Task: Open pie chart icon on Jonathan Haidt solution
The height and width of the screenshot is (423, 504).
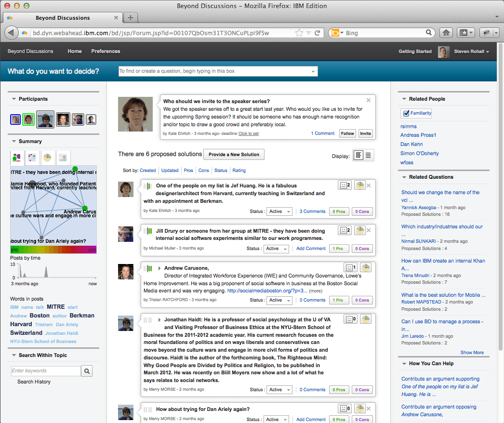Action: click(365, 319)
